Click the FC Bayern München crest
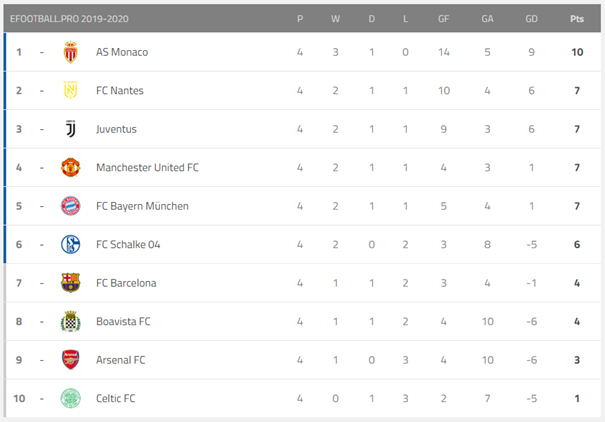Image resolution: width=605 pixels, height=422 pixels. 70,206
